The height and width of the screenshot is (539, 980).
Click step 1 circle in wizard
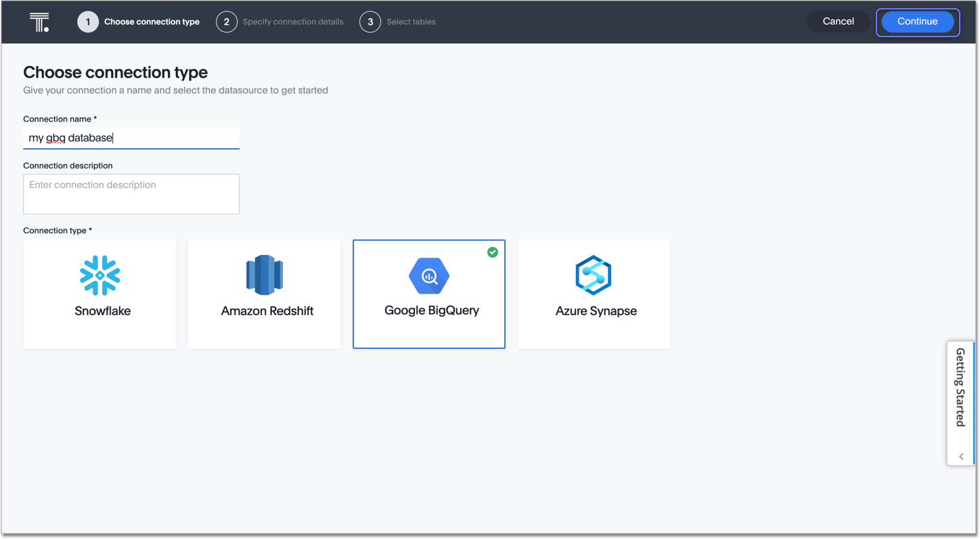88,22
